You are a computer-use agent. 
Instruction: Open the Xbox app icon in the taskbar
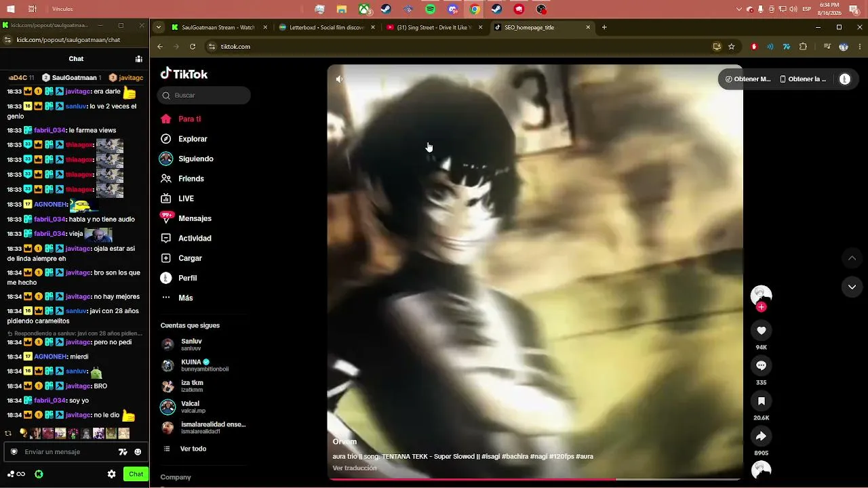point(365,9)
